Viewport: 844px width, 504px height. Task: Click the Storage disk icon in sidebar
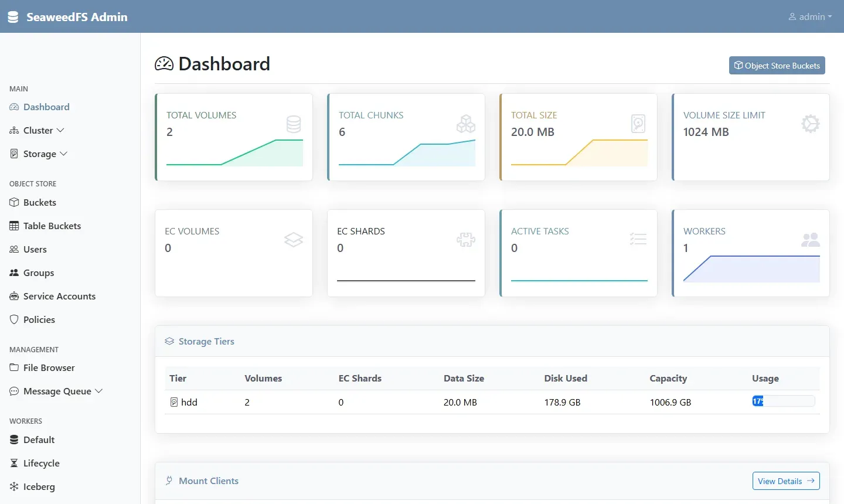point(14,154)
